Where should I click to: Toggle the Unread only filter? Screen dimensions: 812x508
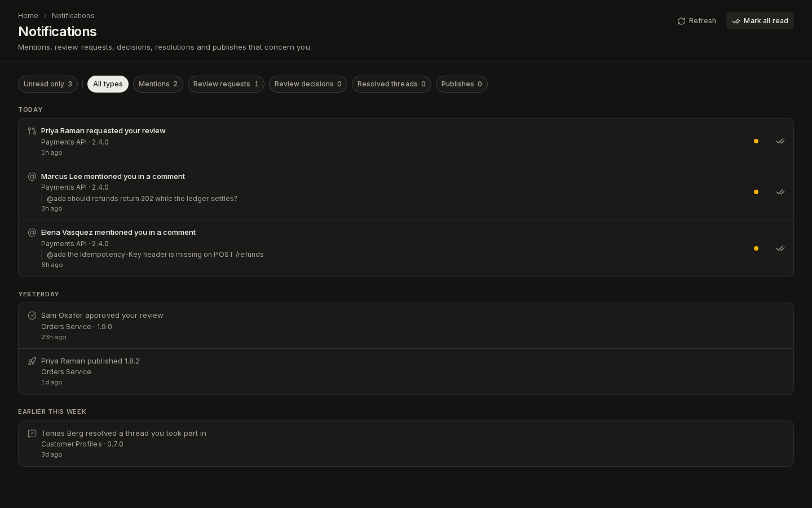coord(48,84)
